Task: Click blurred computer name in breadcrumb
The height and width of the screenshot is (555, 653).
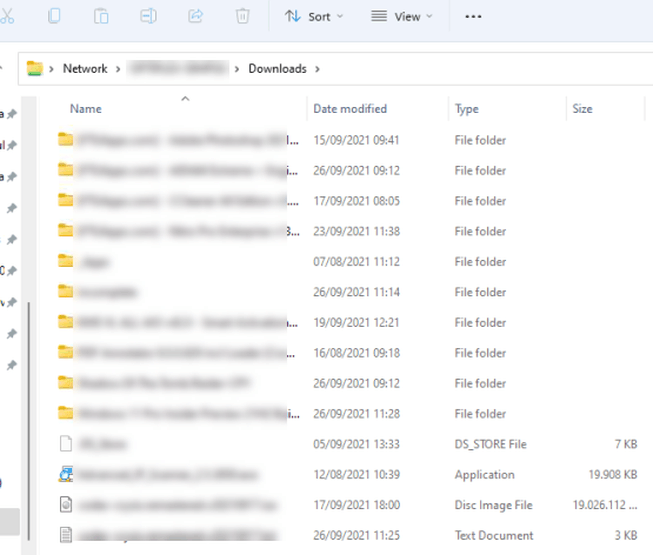Action: coord(178,69)
